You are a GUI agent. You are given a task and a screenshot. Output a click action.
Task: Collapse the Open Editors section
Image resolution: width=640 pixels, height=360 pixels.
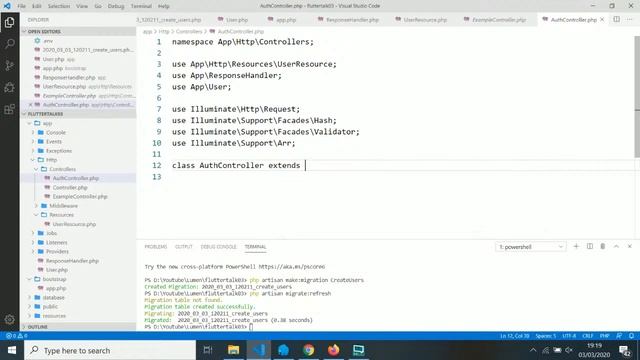click(x=78, y=31)
